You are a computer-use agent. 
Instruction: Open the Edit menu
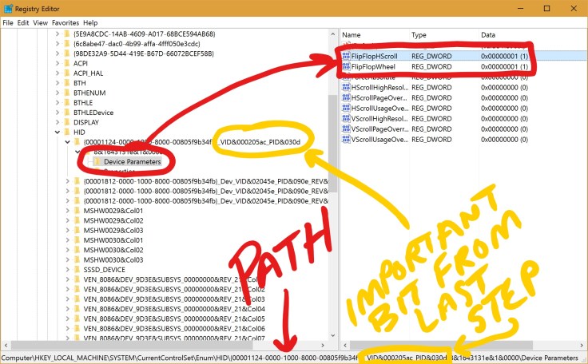click(x=26, y=23)
